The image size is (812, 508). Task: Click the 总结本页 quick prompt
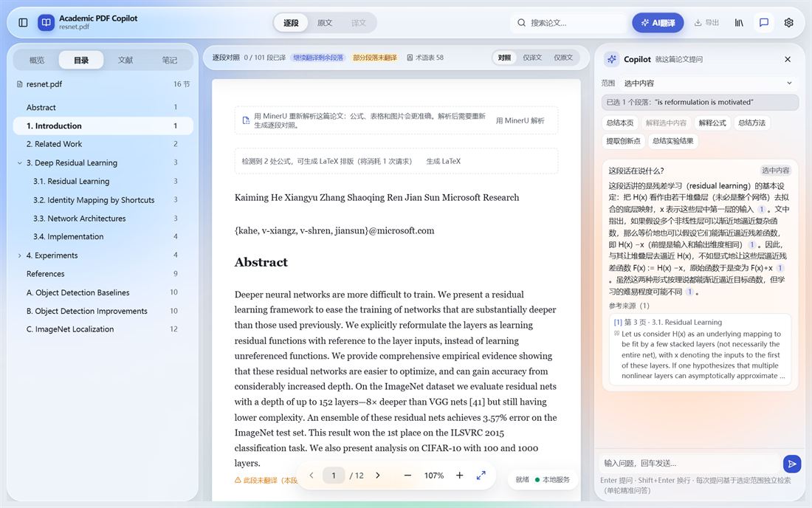(x=620, y=123)
